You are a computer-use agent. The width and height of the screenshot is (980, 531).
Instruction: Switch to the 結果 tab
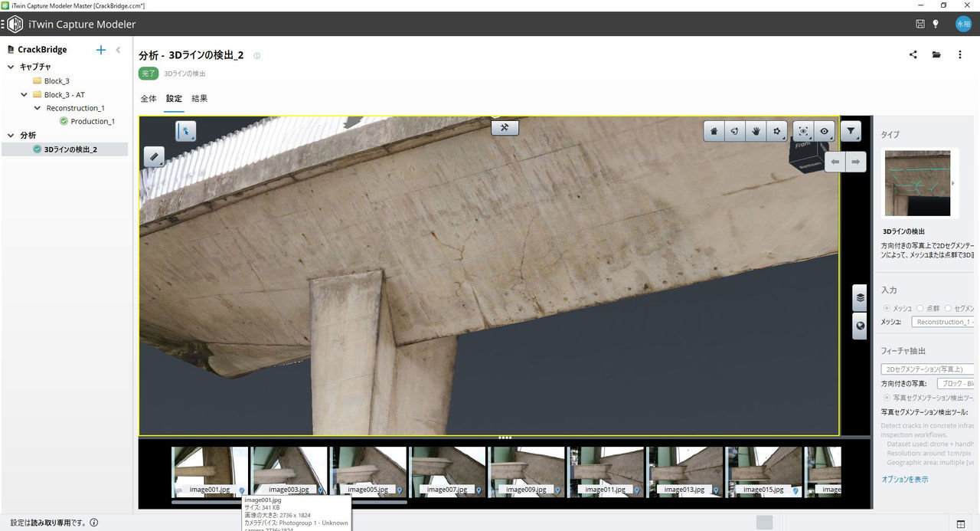click(199, 98)
